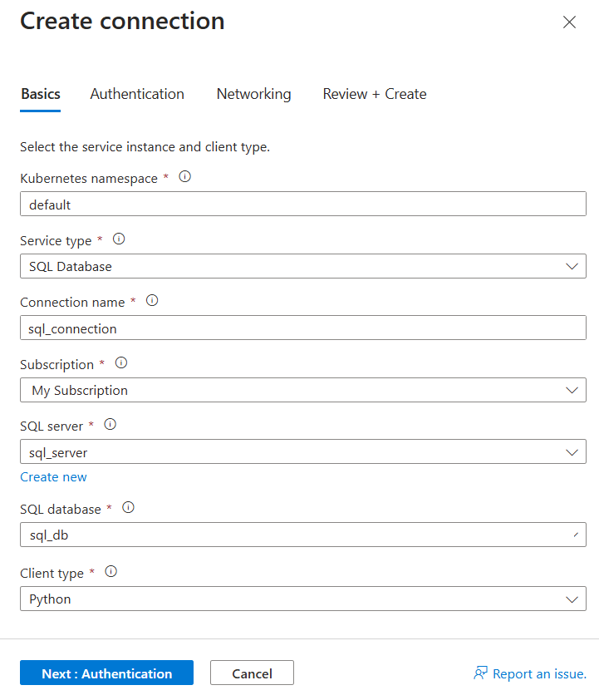Switch to the Authentication tab
Image resolution: width=599 pixels, height=700 pixels.
click(137, 94)
